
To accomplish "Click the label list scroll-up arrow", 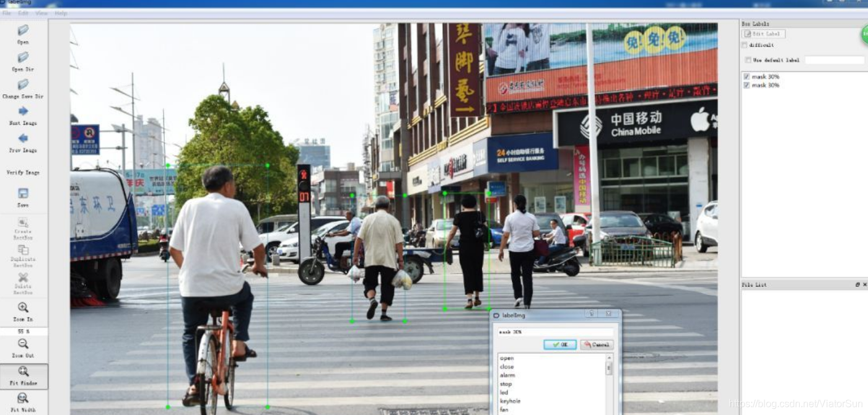I will pyautogui.click(x=609, y=358).
